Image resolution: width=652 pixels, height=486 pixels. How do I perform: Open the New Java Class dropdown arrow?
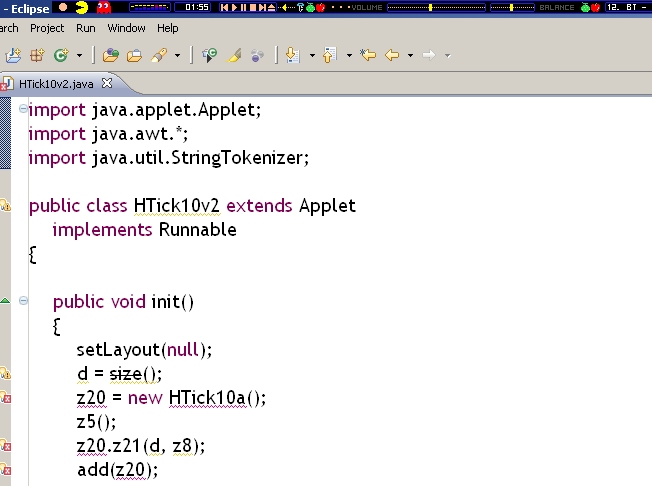pos(79,55)
